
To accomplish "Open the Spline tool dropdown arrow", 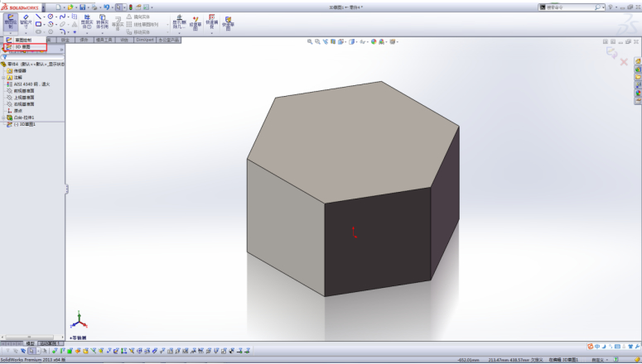I will pyautogui.click(x=69, y=17).
